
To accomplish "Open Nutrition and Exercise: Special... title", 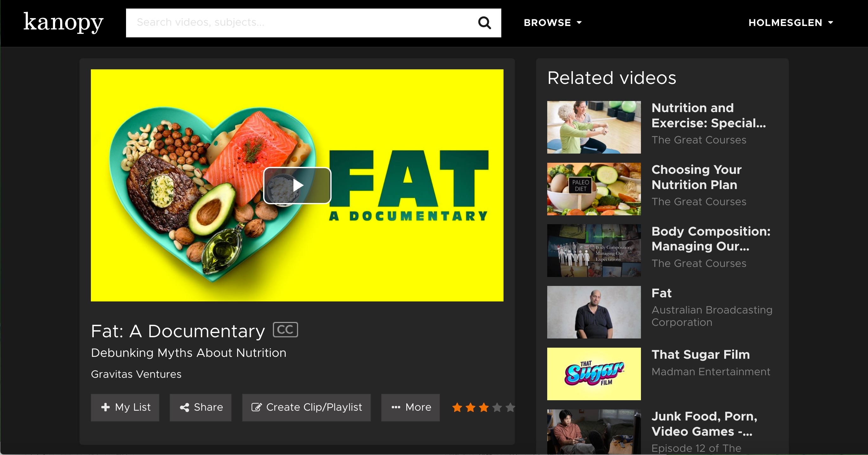I will coord(708,115).
